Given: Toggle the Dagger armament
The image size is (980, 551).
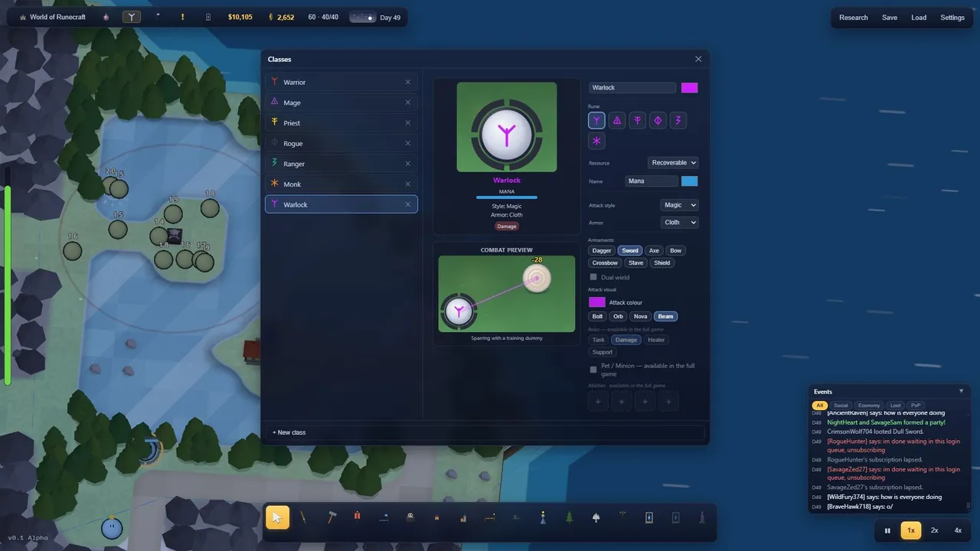Looking at the screenshot, I should pyautogui.click(x=602, y=250).
